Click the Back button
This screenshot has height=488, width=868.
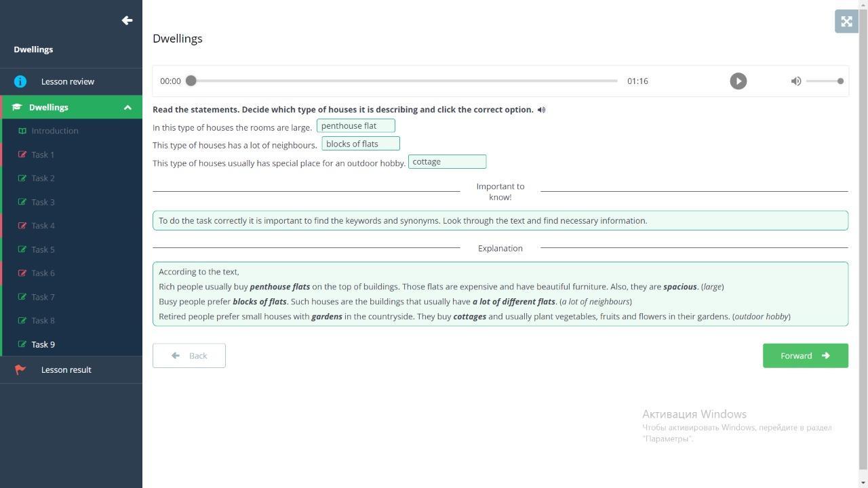tap(189, 356)
